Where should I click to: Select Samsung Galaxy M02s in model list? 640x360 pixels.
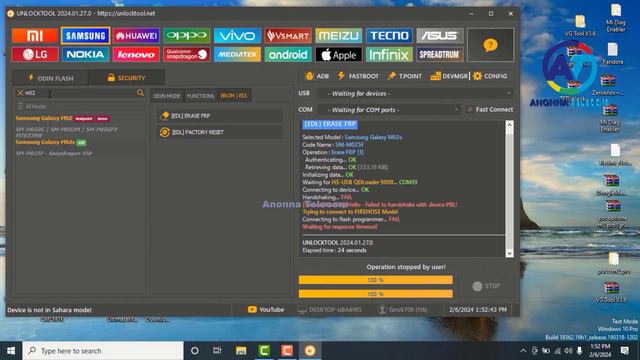(x=45, y=142)
